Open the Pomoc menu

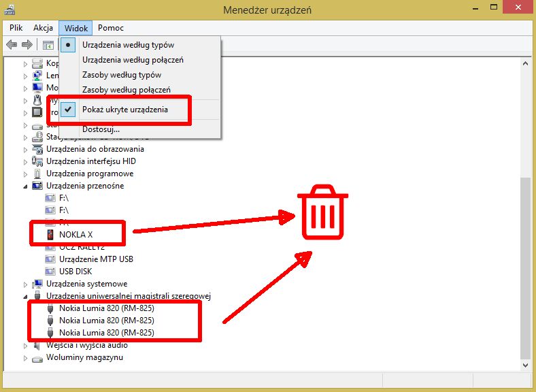pyautogui.click(x=111, y=28)
